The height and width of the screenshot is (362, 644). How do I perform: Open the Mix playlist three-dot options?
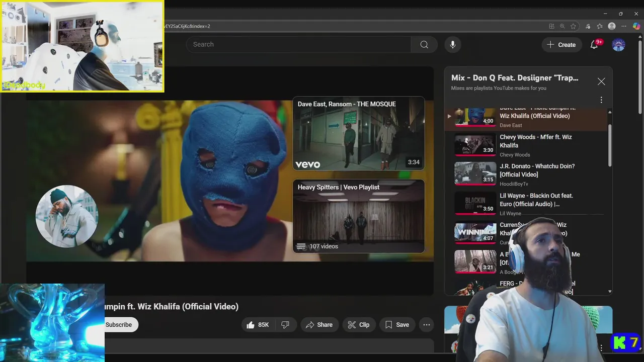[601, 100]
